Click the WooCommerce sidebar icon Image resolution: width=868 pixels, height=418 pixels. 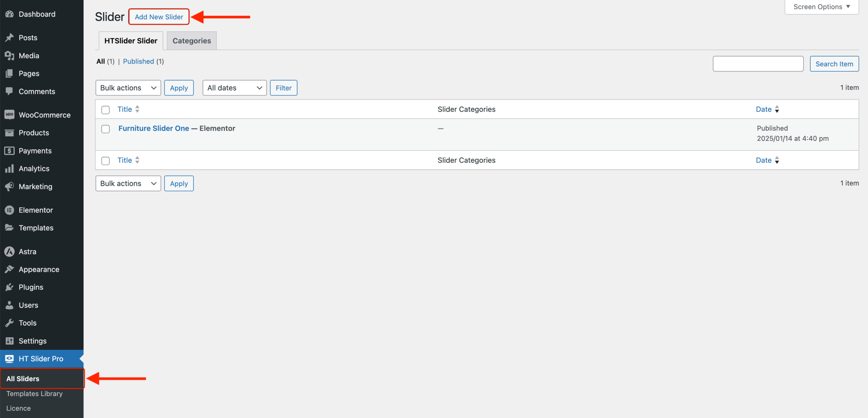tap(9, 115)
